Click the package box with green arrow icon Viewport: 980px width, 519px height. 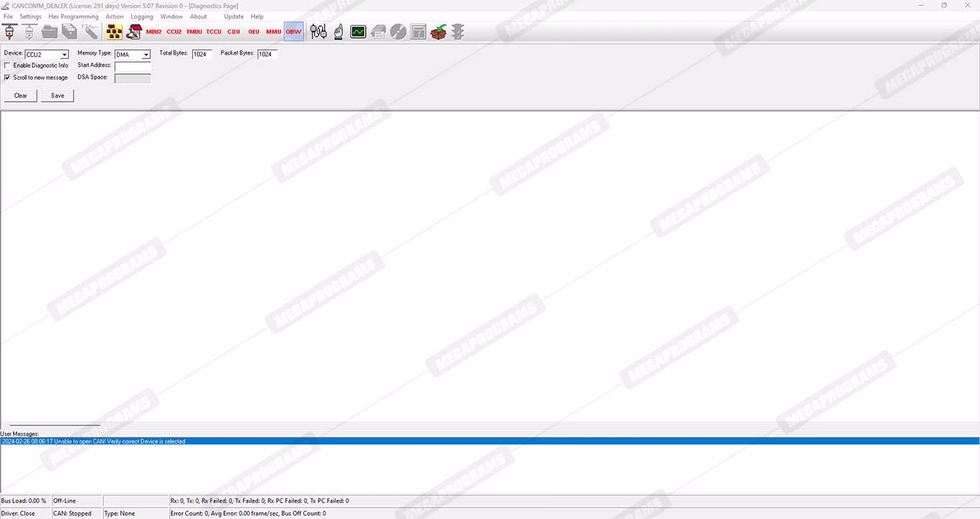point(438,32)
